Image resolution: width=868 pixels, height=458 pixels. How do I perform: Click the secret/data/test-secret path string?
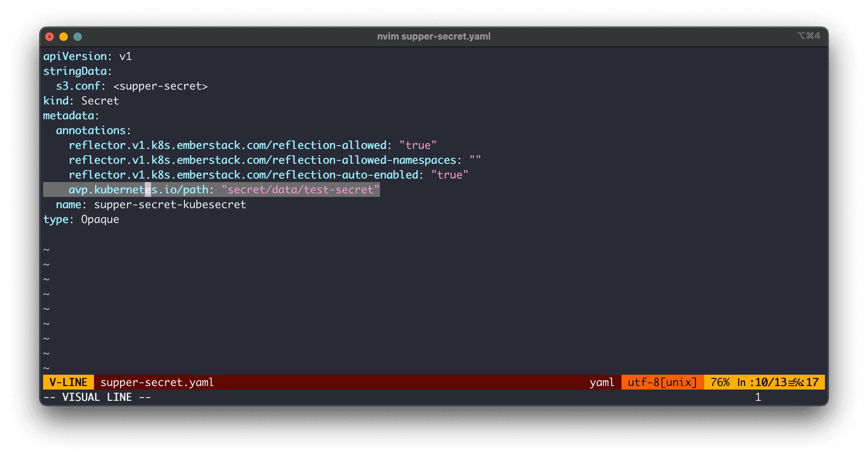300,190
